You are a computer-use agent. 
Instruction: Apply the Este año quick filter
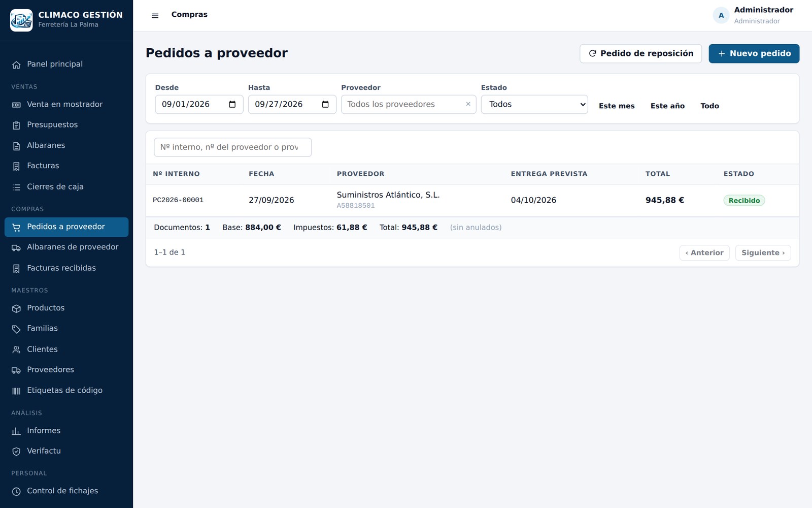(x=667, y=106)
